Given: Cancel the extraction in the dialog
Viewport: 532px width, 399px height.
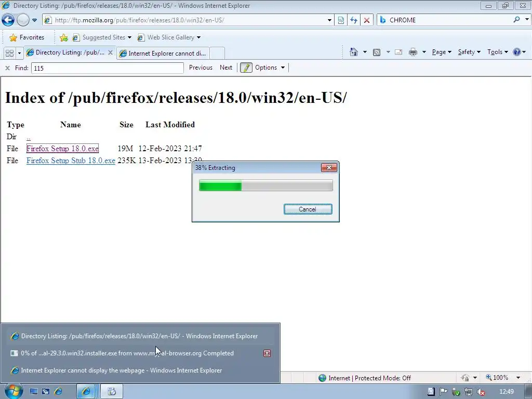Looking at the screenshot, I should pyautogui.click(x=308, y=209).
